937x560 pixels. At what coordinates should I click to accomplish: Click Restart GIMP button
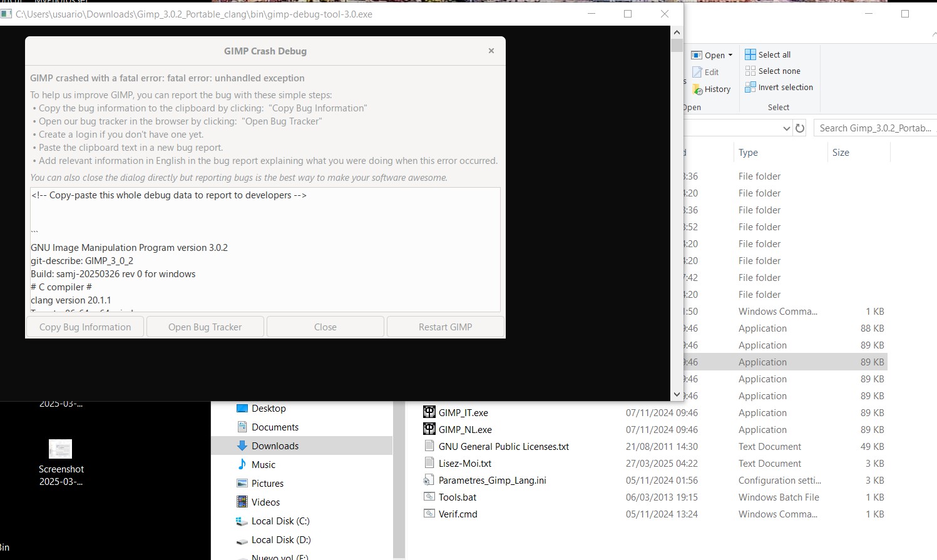coord(445,327)
